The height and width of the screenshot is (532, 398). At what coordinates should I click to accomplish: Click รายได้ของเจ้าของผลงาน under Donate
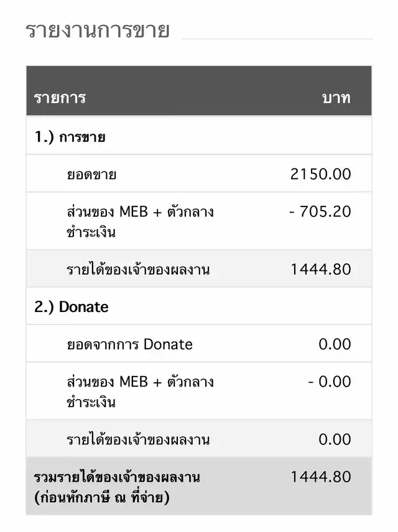138,440
